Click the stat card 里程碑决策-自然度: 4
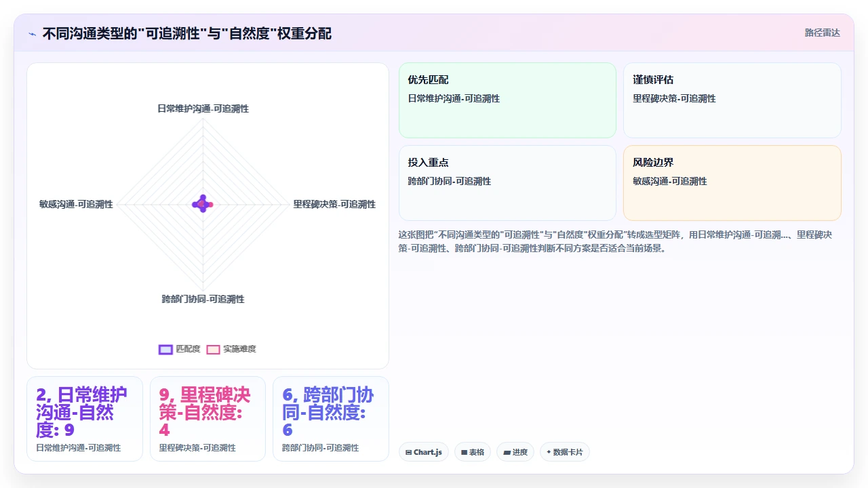 pyautogui.click(x=208, y=419)
